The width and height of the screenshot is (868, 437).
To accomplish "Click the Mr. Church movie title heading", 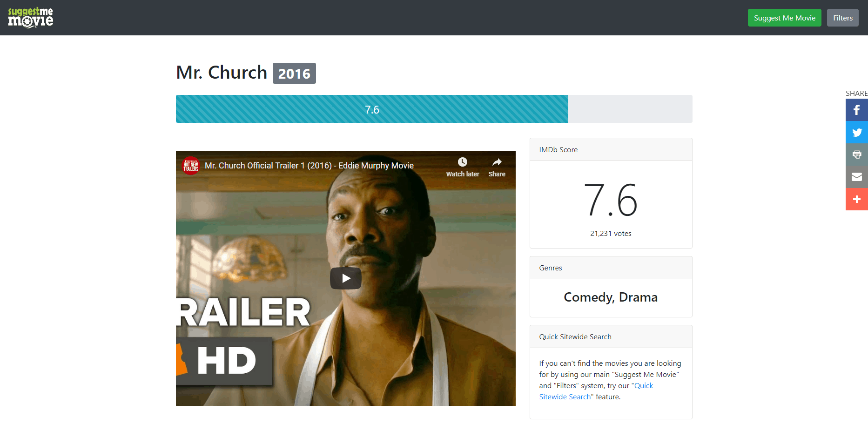I will point(222,73).
